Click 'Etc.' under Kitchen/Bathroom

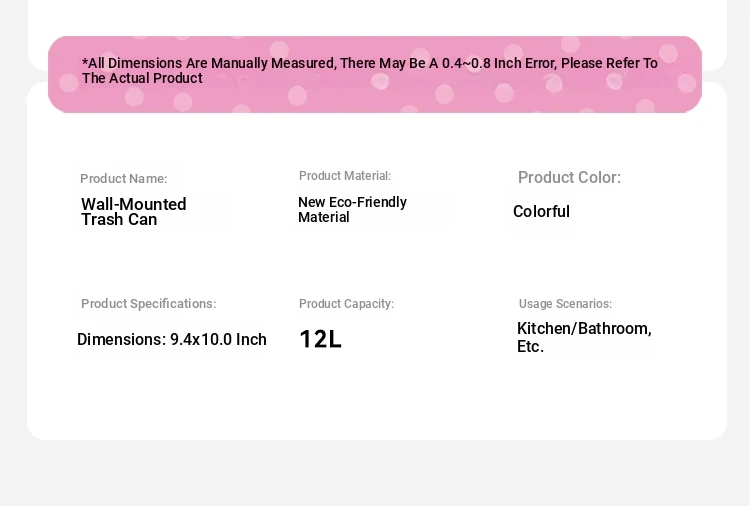530,347
